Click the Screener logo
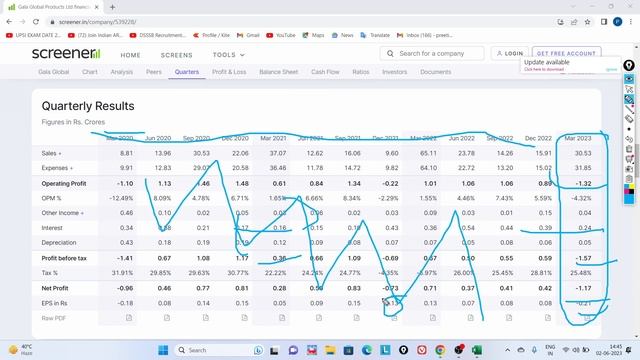 [66, 53]
